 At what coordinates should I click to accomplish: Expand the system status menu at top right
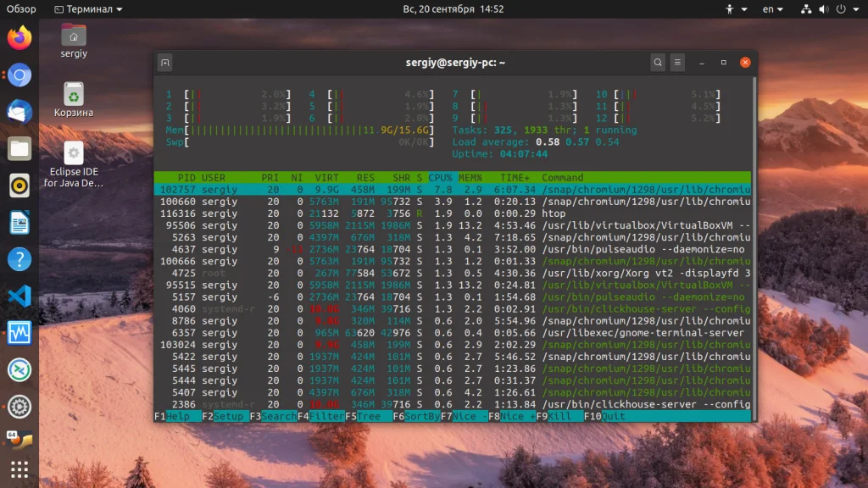831,9
